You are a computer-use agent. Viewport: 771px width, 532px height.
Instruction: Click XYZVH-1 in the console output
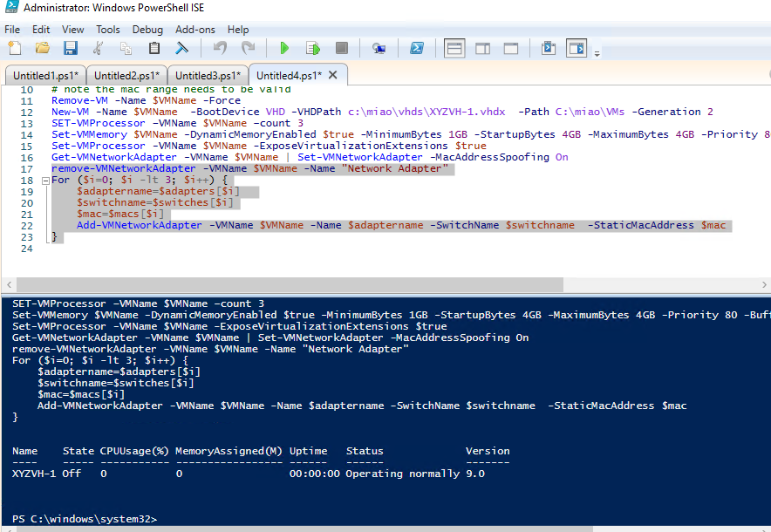(x=34, y=474)
